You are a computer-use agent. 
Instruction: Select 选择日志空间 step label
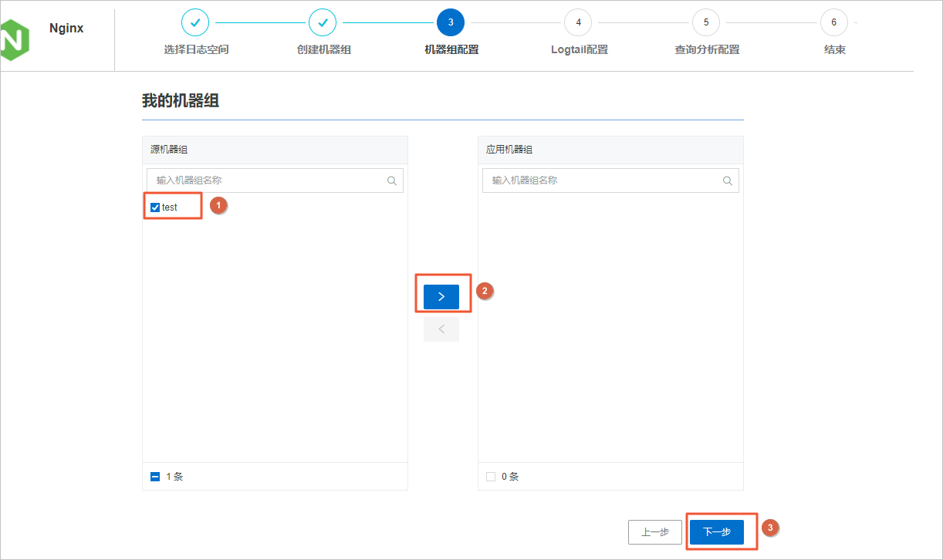(196, 49)
